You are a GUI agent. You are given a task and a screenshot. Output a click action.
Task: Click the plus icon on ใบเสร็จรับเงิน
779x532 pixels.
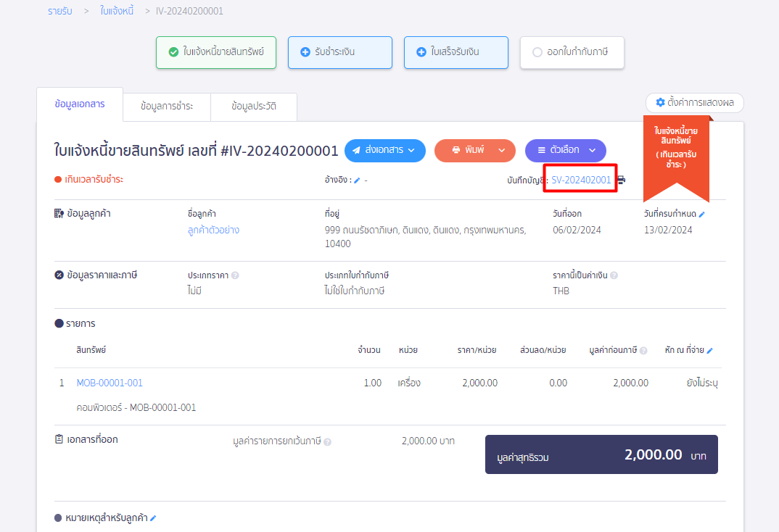(x=421, y=52)
